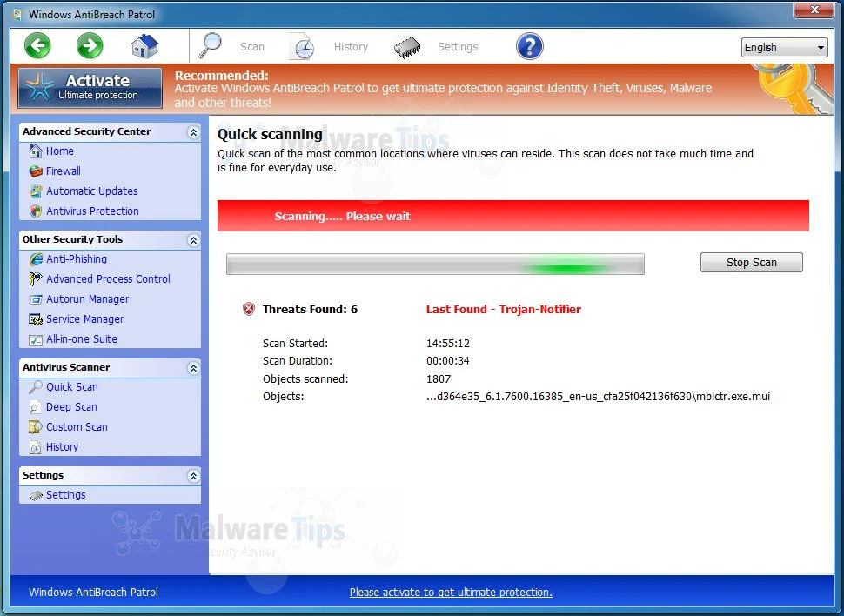
Task: Click 'Windows AntiBreach Patrol' footer text
Action: pyautogui.click(x=93, y=592)
